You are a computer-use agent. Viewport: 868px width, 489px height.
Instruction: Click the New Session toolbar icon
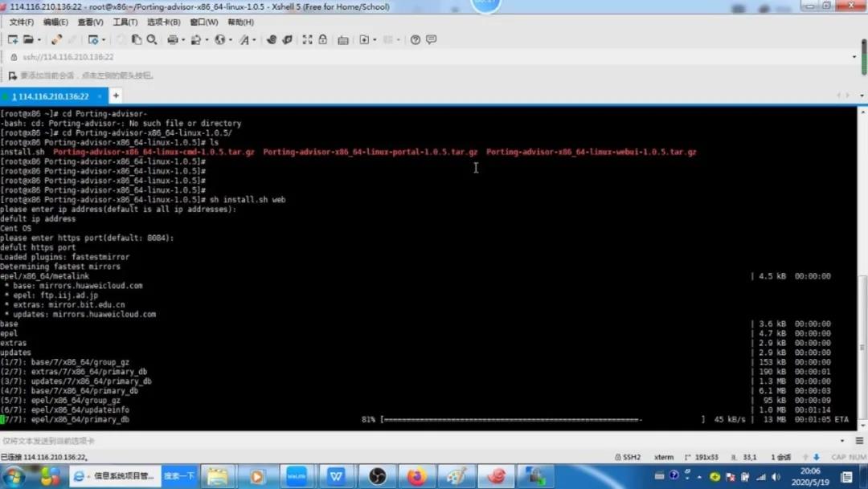click(x=12, y=39)
